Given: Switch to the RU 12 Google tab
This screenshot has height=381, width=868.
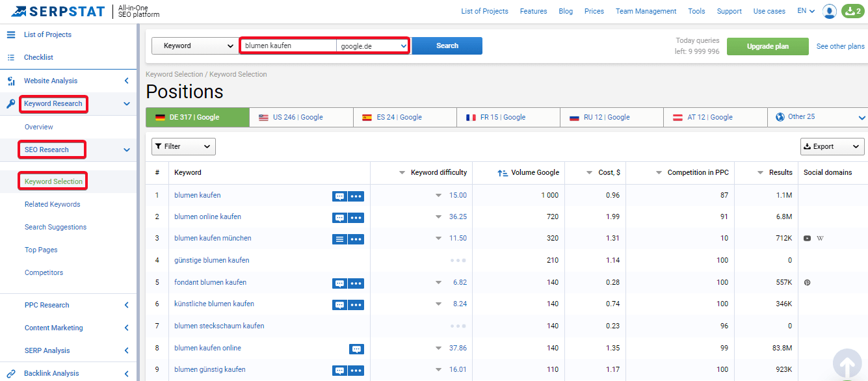Looking at the screenshot, I should tap(612, 117).
